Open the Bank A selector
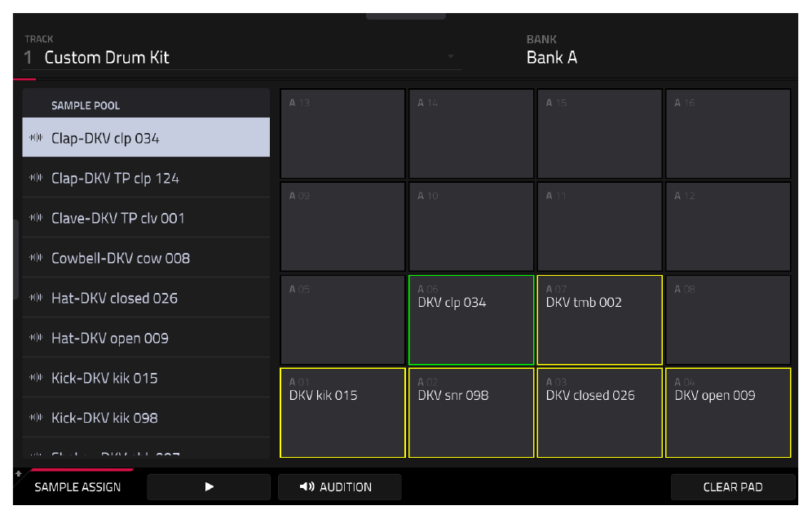The width and height of the screenshot is (812, 519). [551, 58]
